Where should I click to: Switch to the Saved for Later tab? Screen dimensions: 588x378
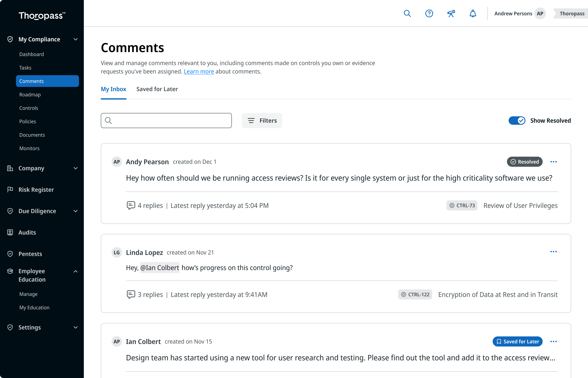coord(157,89)
